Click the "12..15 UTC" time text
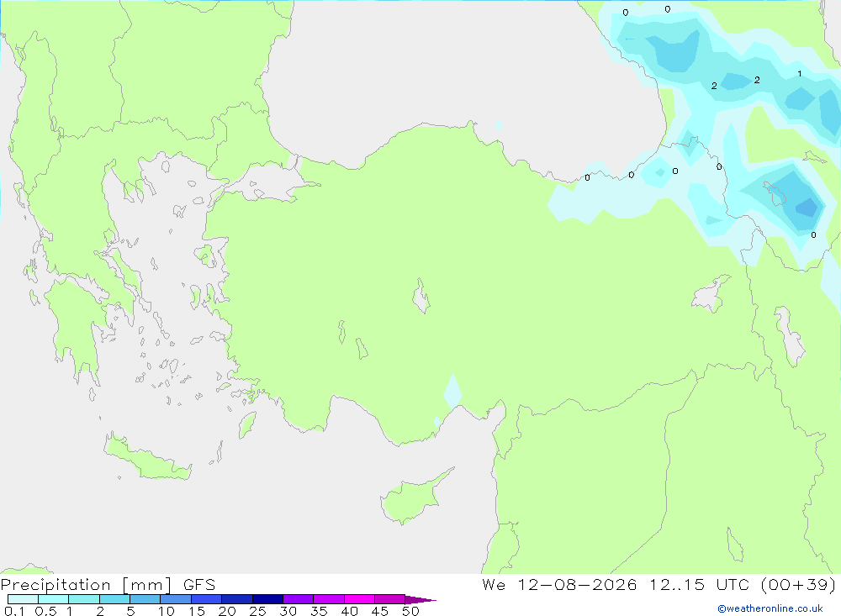 [699, 584]
